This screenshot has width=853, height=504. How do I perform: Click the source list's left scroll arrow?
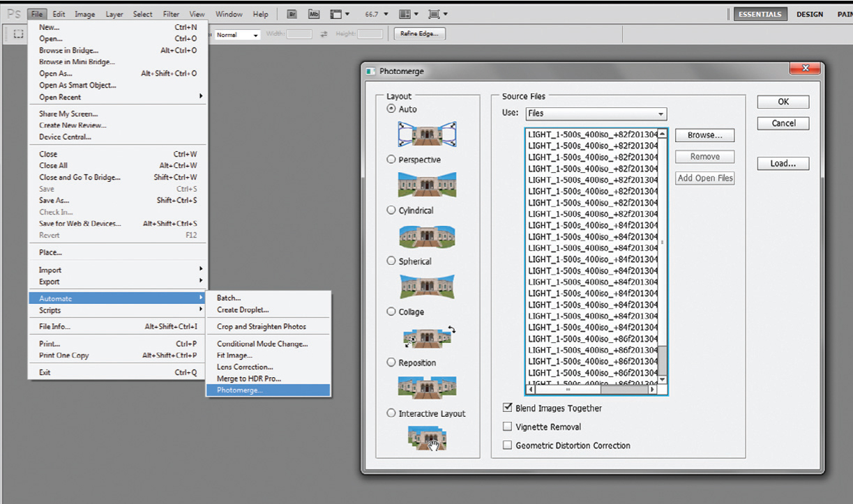(531, 390)
